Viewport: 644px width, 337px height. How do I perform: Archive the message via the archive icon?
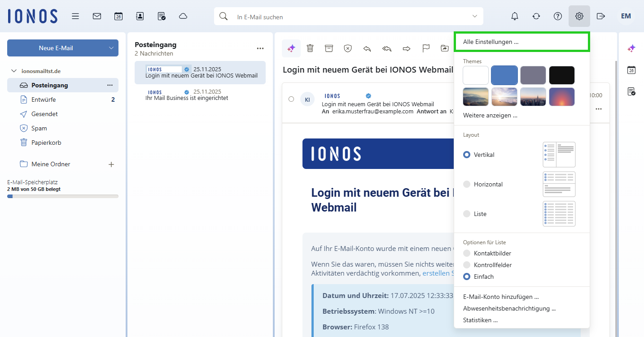[x=329, y=48]
